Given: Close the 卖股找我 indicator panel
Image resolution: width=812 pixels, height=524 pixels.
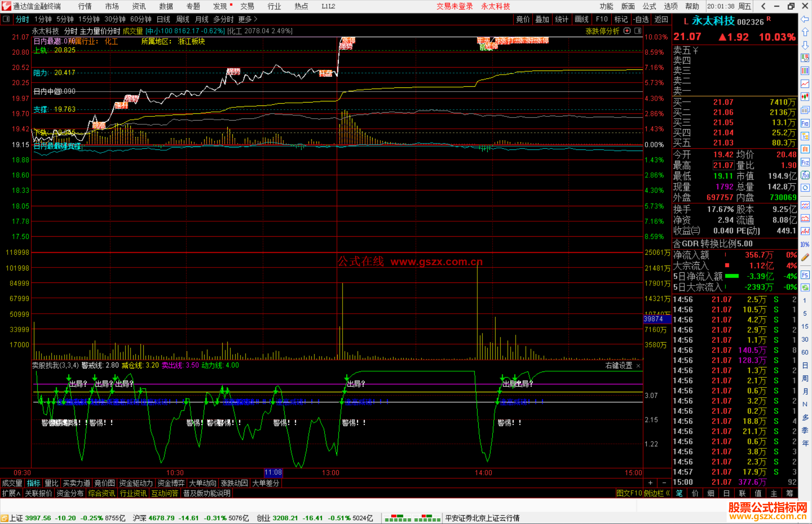Looking at the screenshot, I should [638, 365].
